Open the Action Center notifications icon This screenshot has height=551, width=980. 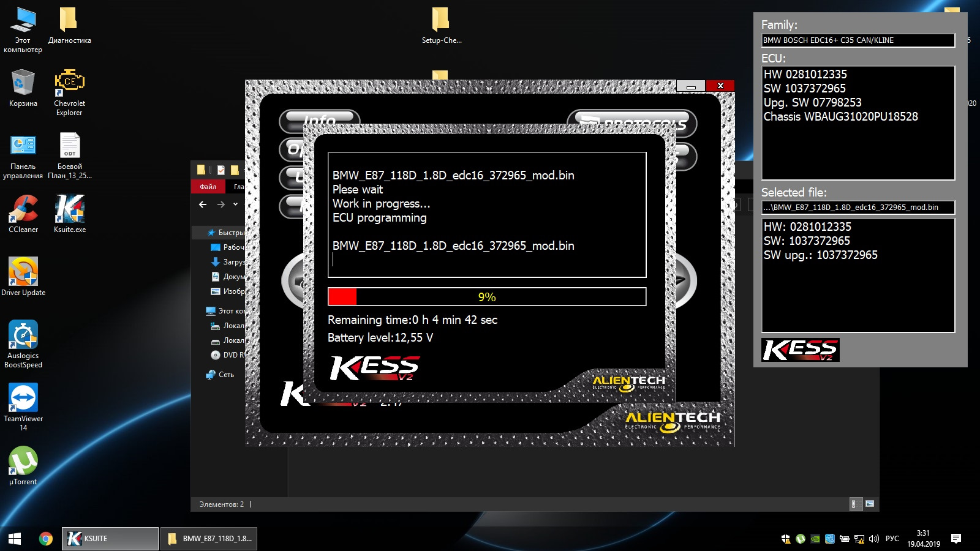pos(956,539)
